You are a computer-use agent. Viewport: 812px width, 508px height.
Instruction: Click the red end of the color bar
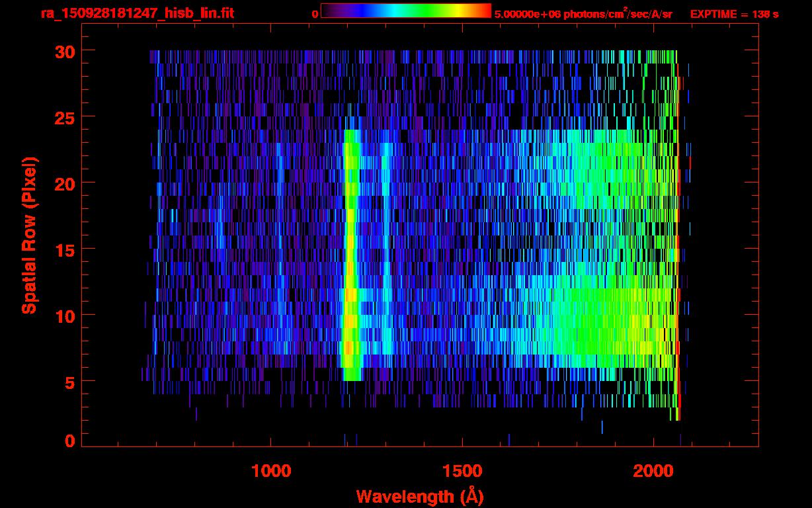click(x=484, y=11)
